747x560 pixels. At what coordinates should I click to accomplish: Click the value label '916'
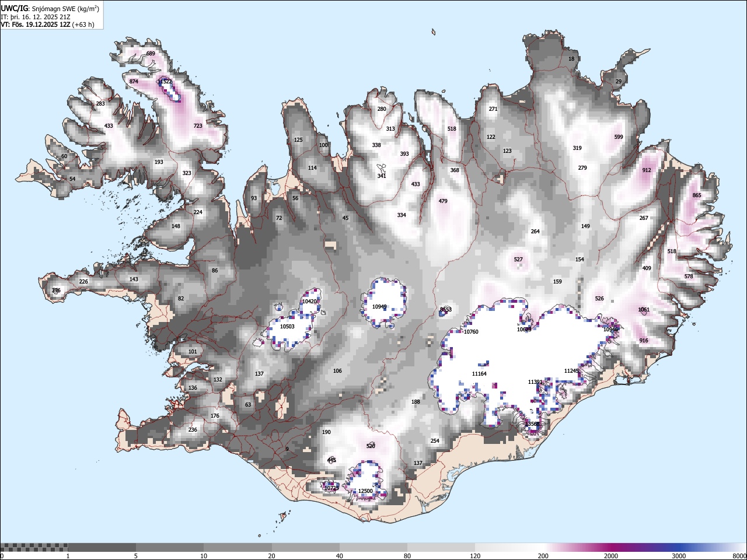click(644, 341)
